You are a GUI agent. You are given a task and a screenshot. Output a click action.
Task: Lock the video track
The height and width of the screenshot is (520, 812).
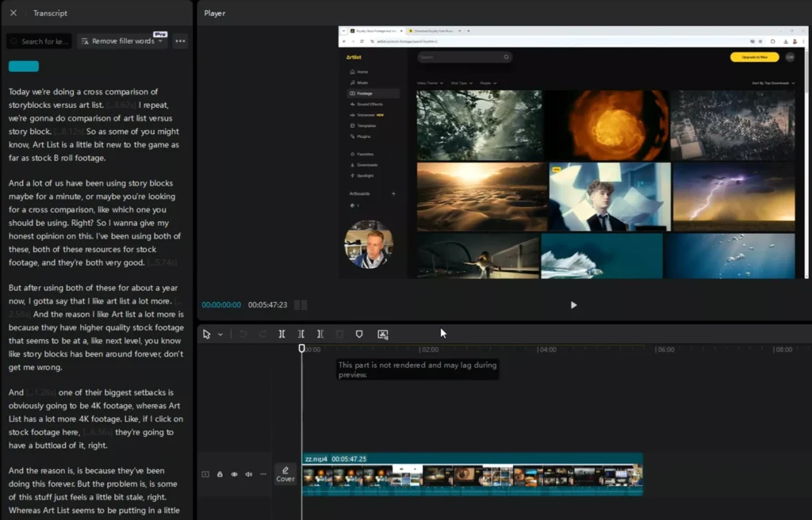[x=220, y=473]
